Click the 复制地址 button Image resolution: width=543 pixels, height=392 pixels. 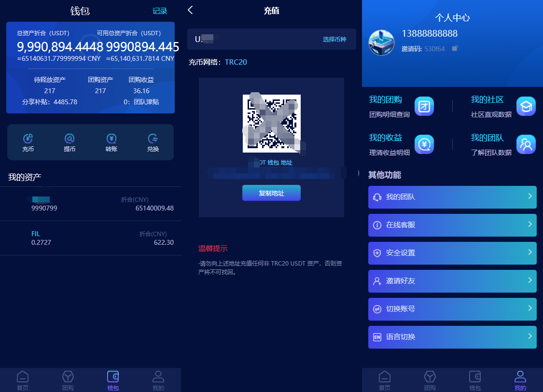(271, 193)
